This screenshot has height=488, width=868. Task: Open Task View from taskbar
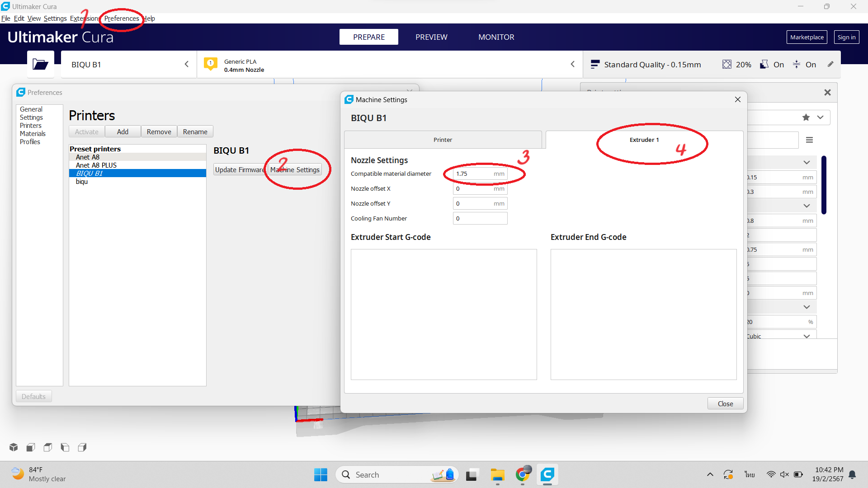point(472,474)
